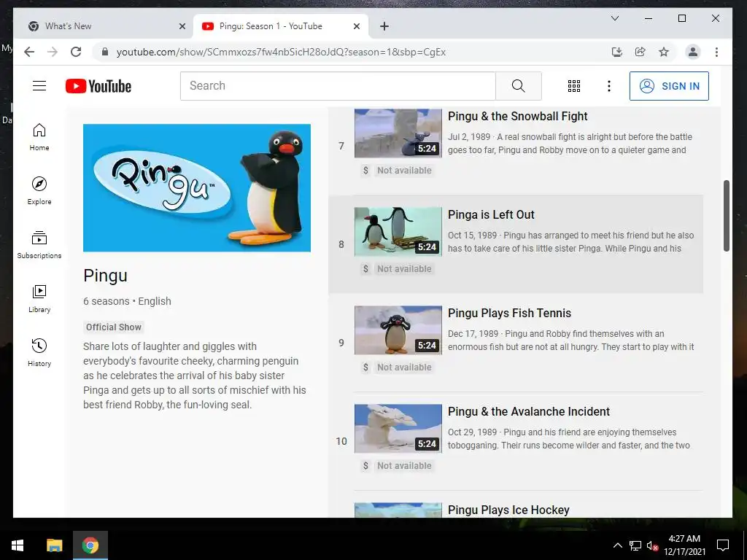
Task: Click the browser forward arrow
Action: [53, 52]
